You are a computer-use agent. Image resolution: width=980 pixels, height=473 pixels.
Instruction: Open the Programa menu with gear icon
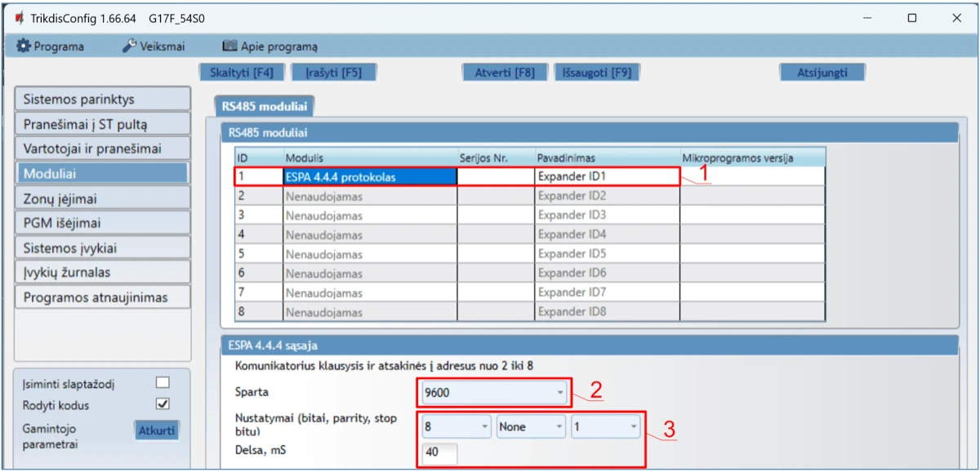(51, 47)
